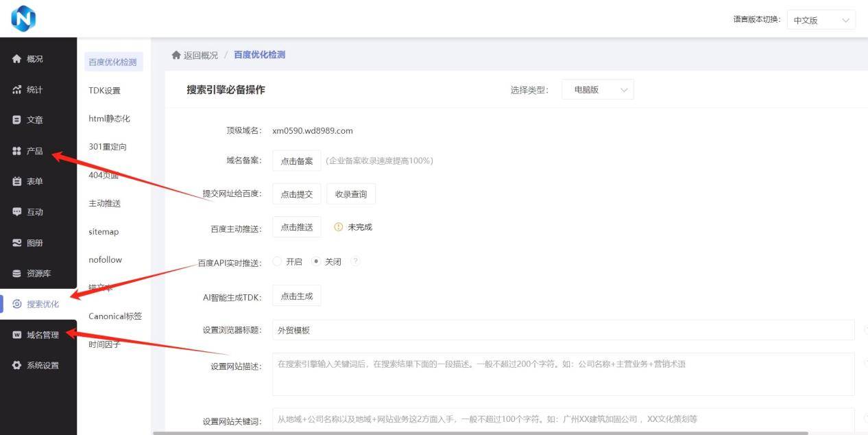Click the 概况 home icon in sidebar
The width and height of the screenshot is (868, 435).
(17, 59)
